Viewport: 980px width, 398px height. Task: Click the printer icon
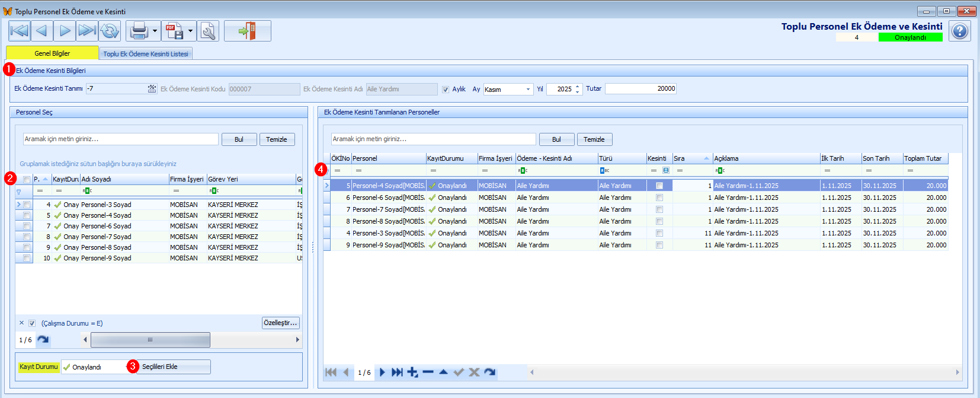[x=139, y=31]
